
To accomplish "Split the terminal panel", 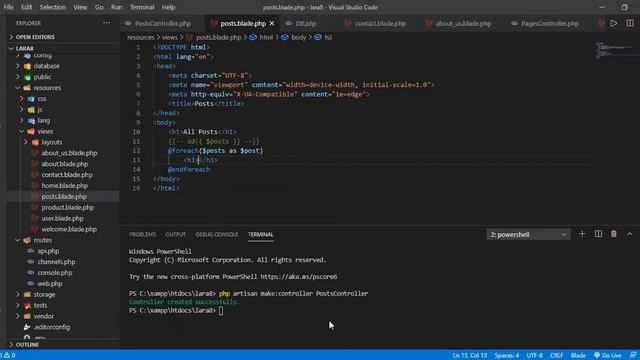I will click(598, 234).
